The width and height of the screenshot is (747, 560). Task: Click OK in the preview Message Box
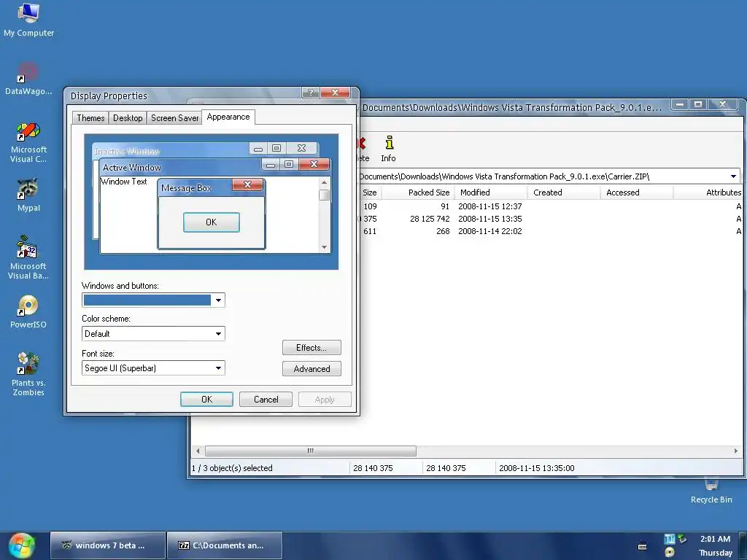[211, 222]
